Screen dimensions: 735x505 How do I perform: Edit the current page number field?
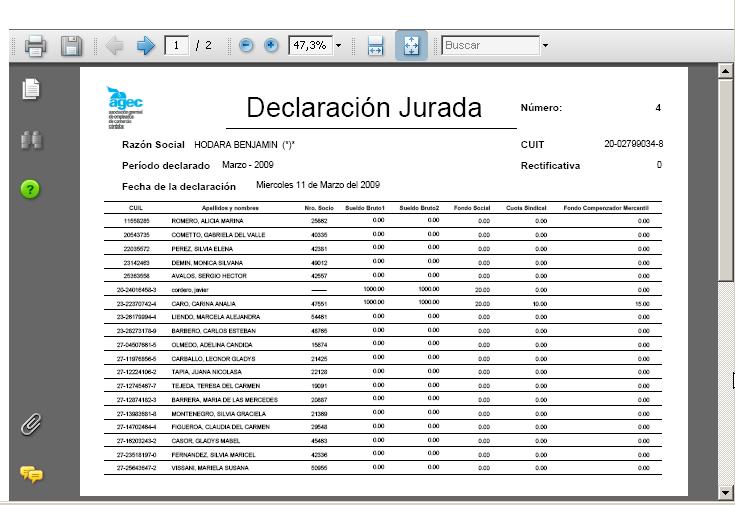click(176, 45)
